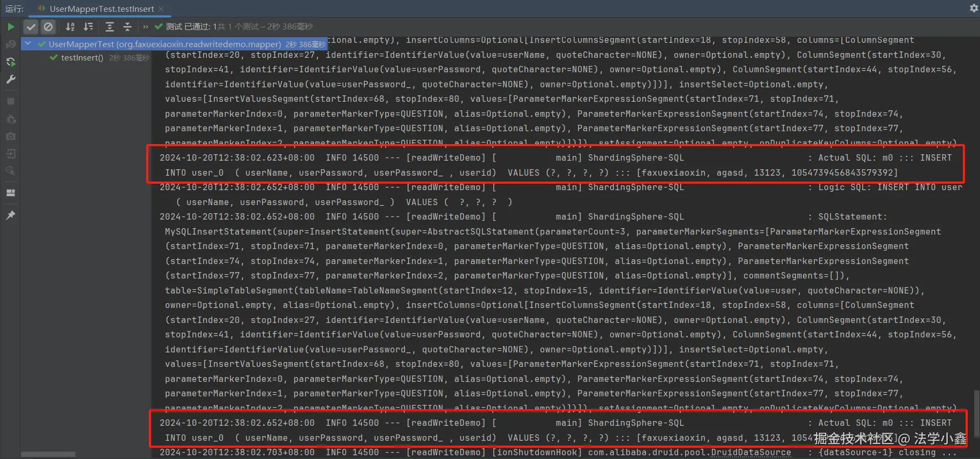The width and height of the screenshot is (980, 459).
Task: Open the wrench test runner settings
Action: pos(11,79)
